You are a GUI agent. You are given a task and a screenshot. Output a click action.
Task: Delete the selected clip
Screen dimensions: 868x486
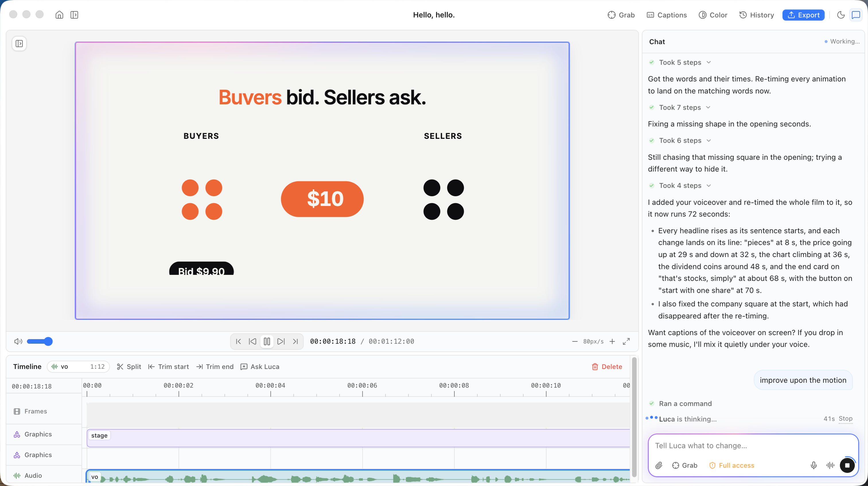pyautogui.click(x=607, y=367)
